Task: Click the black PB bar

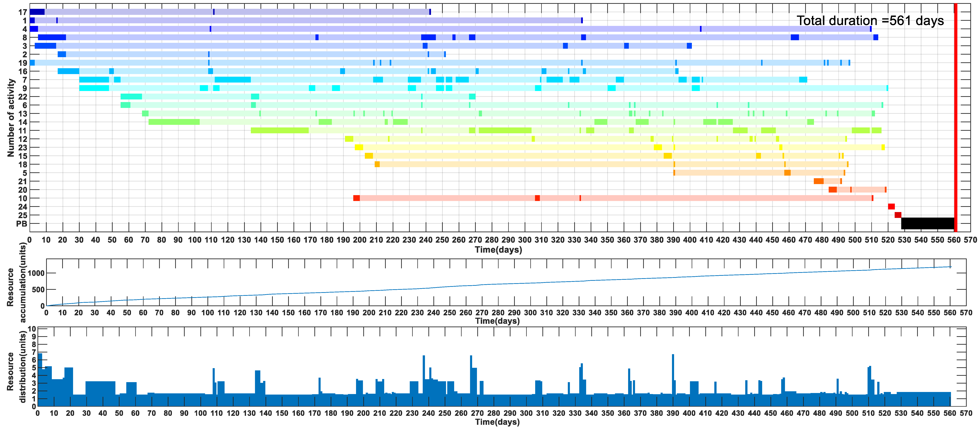Action: [927, 223]
